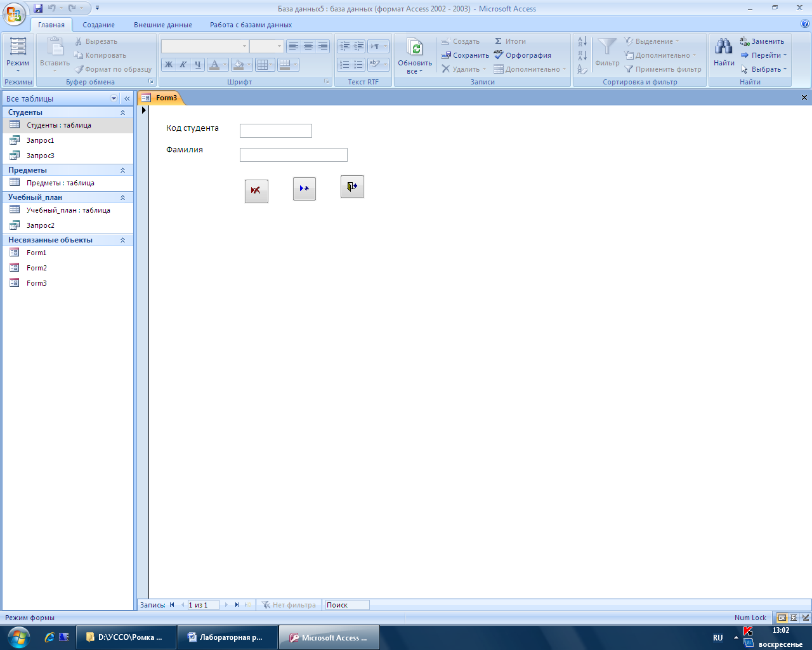Viewport: 812px width, 650px height.
Task: Switch to D:\УССО\Ромка taskbar button
Action: pyautogui.click(x=126, y=637)
